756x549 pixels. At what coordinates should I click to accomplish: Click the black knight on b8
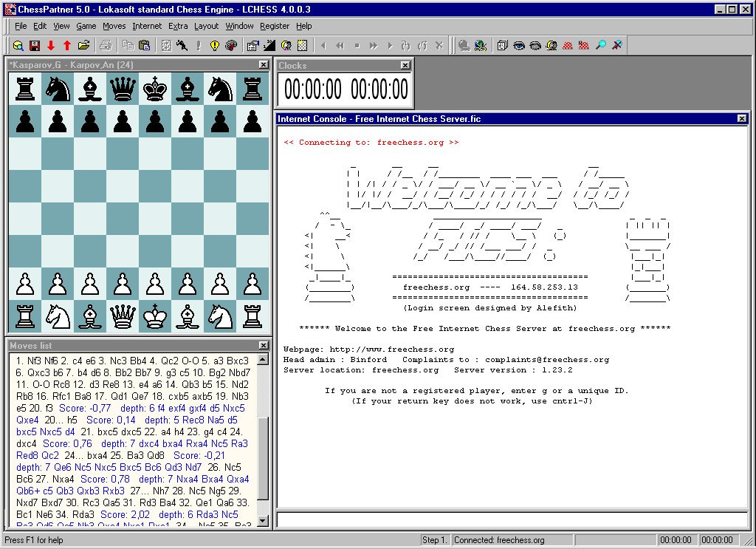coord(58,89)
